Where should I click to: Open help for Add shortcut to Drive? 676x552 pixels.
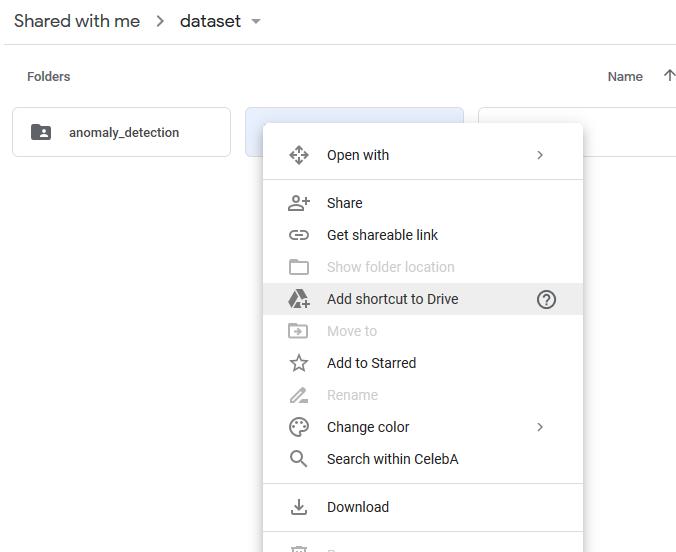546,299
